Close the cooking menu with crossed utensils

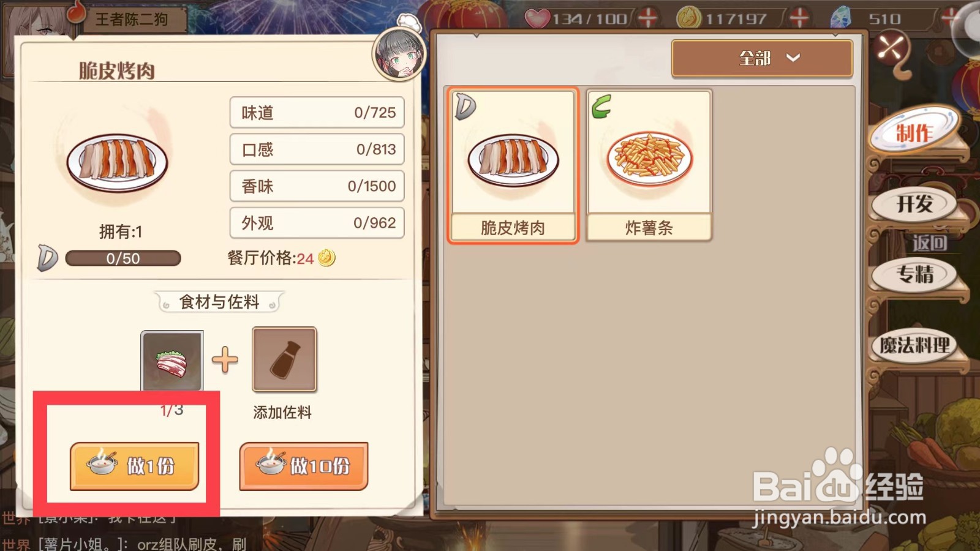tap(891, 47)
